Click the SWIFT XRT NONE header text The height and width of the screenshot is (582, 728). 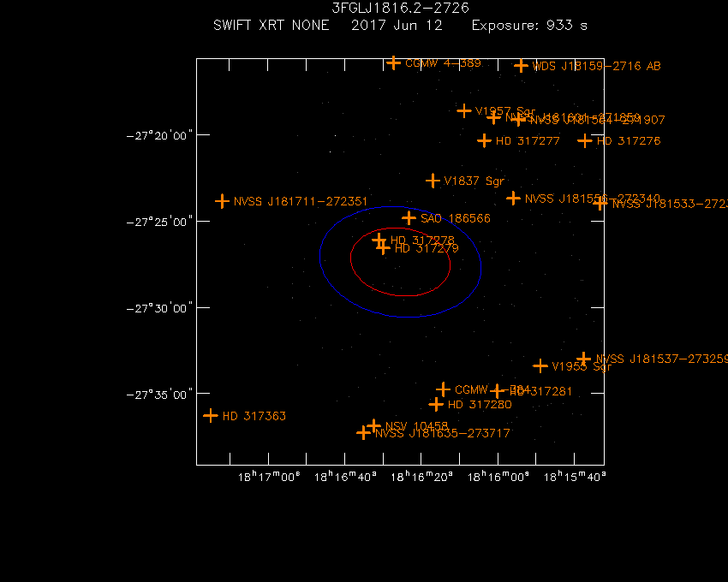coord(272,25)
